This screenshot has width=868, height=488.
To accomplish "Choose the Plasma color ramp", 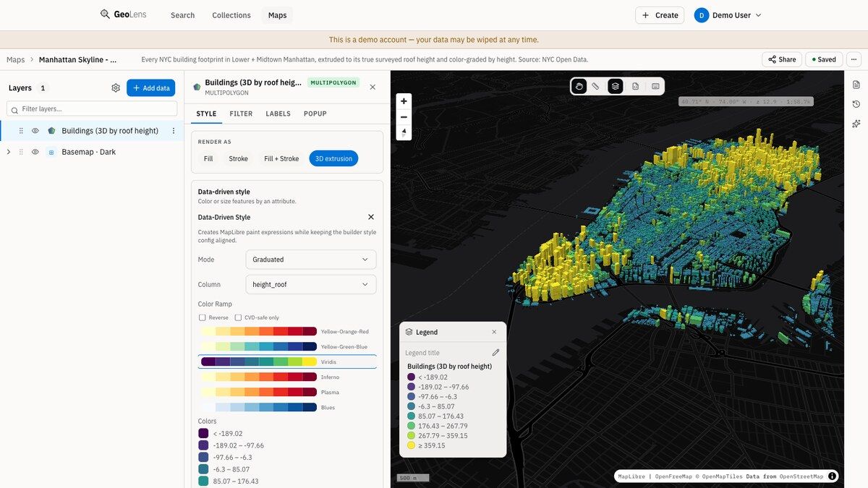I will [x=287, y=392].
